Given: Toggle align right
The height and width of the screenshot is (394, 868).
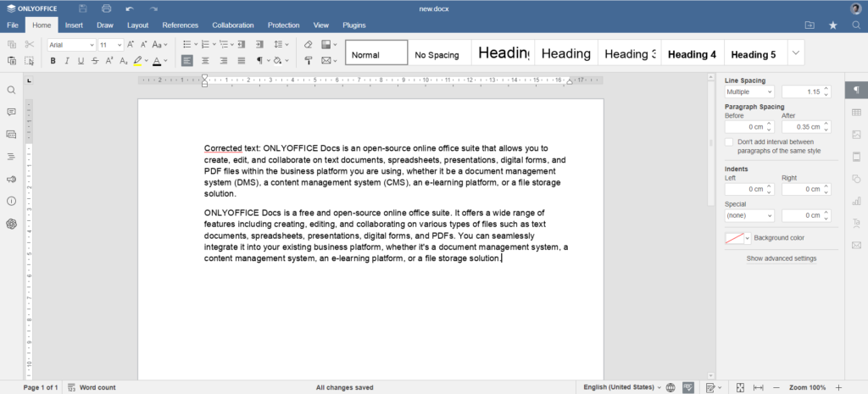Looking at the screenshot, I should [224, 60].
